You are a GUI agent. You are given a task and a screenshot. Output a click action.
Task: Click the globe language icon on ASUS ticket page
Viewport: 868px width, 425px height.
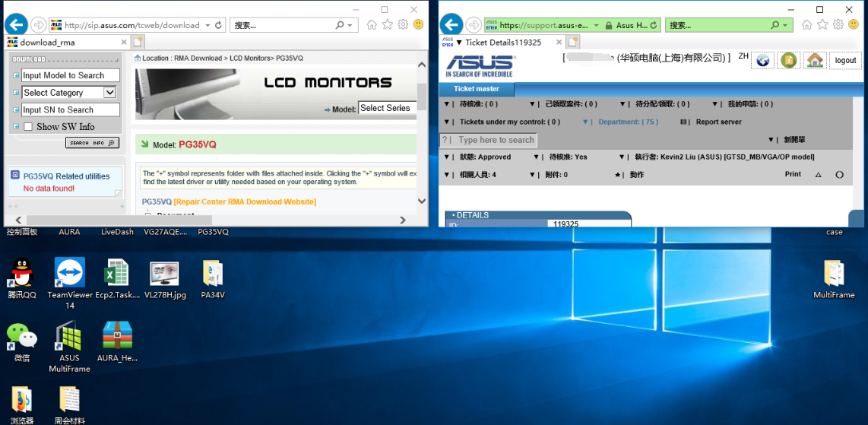pyautogui.click(x=762, y=60)
